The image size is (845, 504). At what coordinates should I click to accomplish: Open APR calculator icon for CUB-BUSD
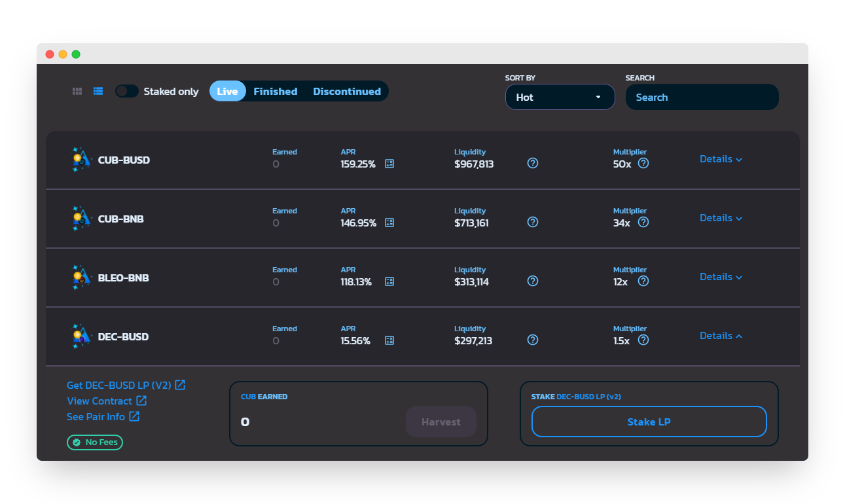(389, 164)
